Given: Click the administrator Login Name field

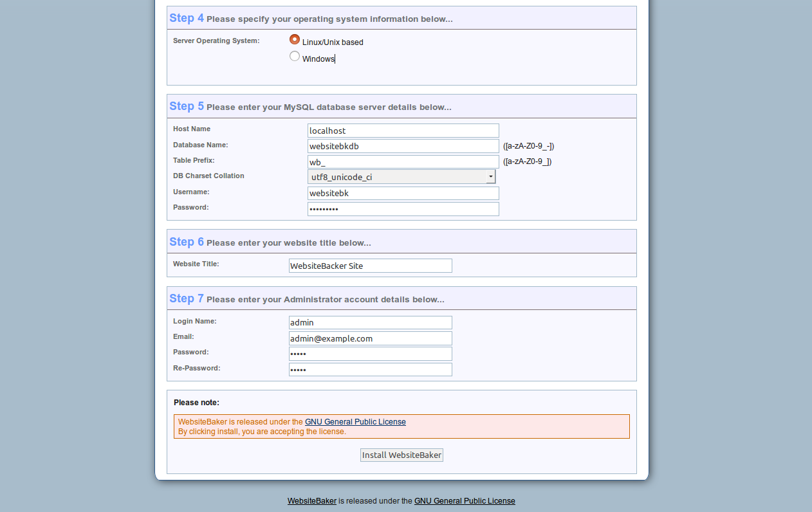Looking at the screenshot, I should 371,323.
